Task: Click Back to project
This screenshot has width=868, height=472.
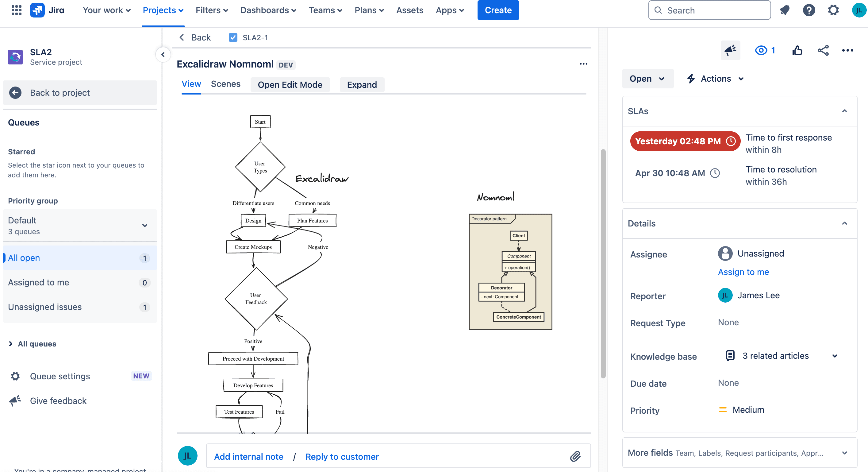Action: (80, 92)
